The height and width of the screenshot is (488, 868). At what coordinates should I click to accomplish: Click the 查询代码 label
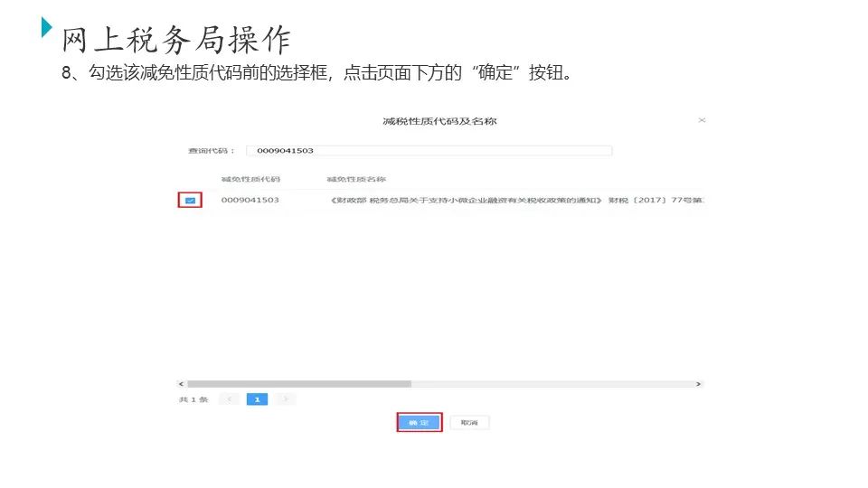[211, 151]
